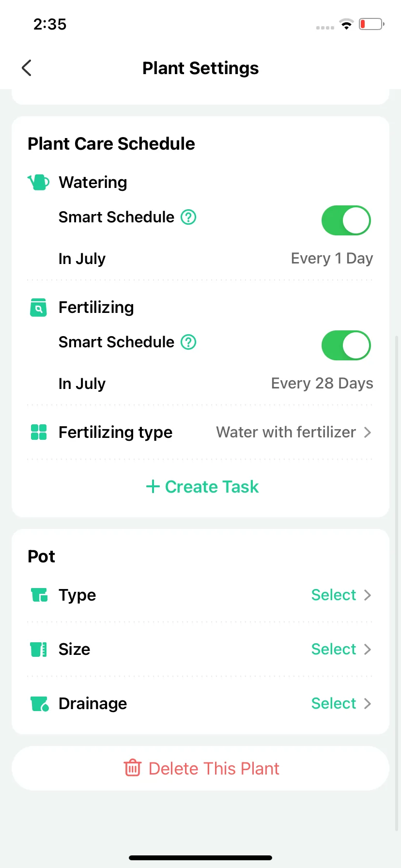Tap the pot Type icon
The image size is (401, 868).
pyautogui.click(x=39, y=595)
